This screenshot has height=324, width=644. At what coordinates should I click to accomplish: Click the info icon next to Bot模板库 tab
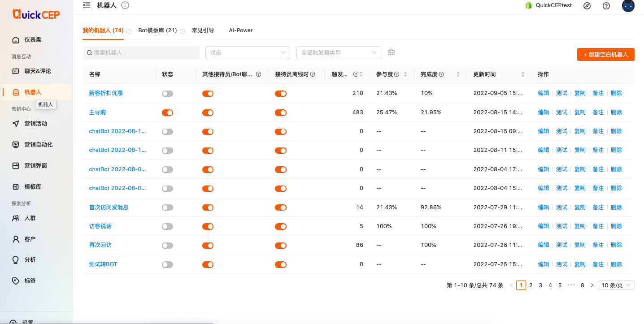click(x=182, y=31)
